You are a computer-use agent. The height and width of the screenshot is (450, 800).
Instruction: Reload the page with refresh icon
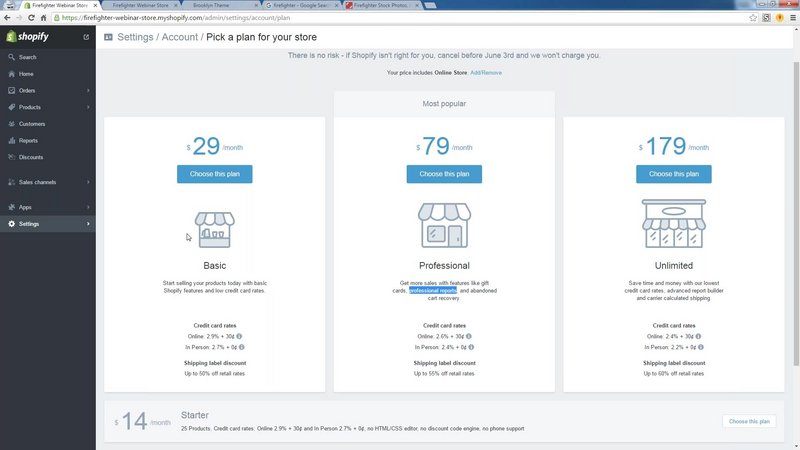point(31,17)
